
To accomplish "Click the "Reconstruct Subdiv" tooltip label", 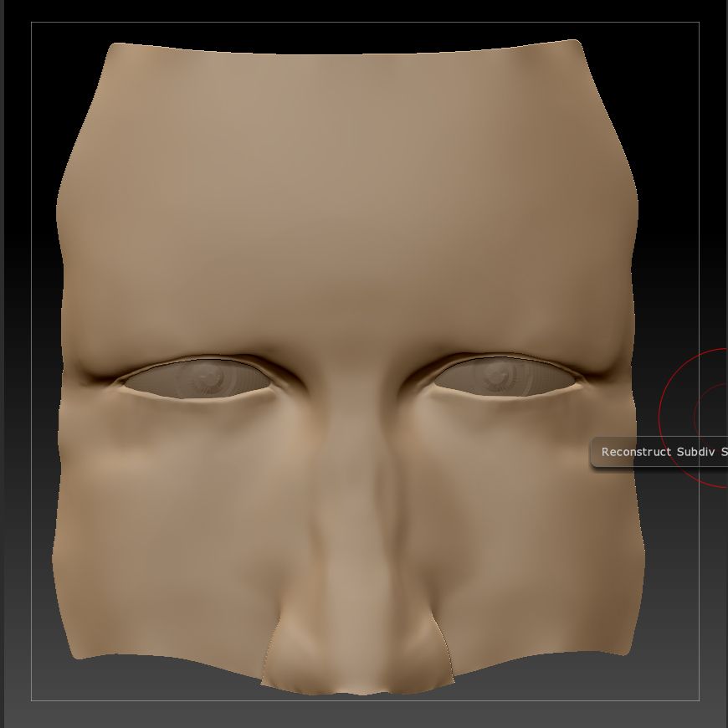I will point(659,452).
